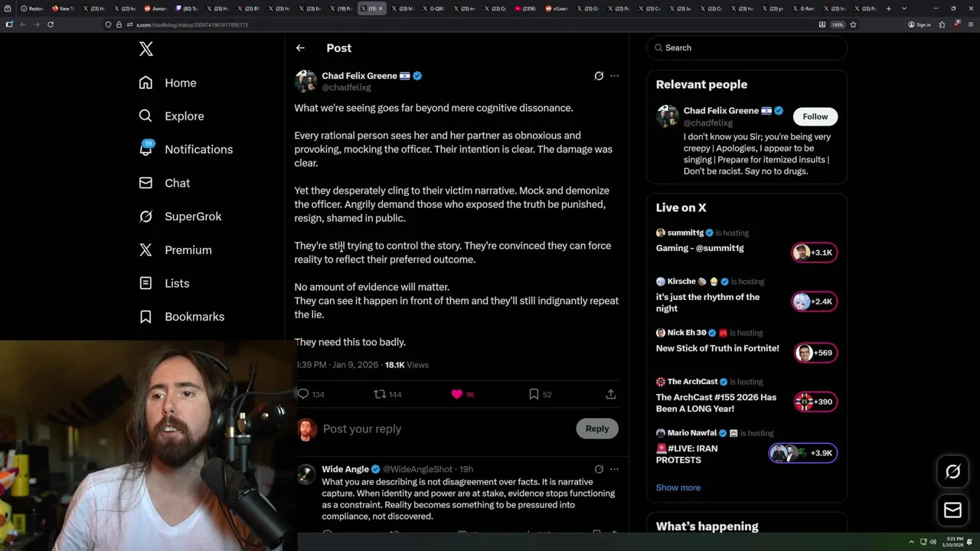Click the X logo in the sidebar
The width and height of the screenshot is (980, 551).
(146, 49)
